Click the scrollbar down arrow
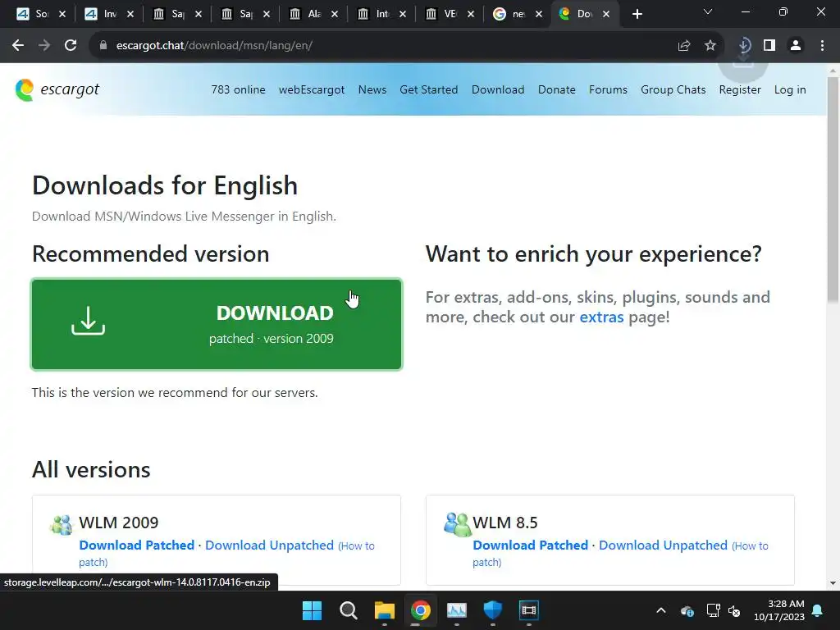The width and height of the screenshot is (840, 630). point(833,583)
